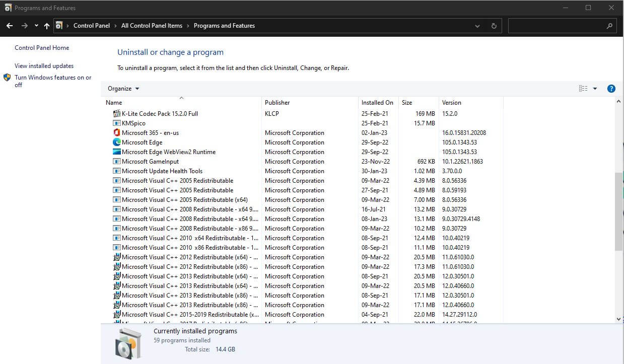Screen dimensions: 624x364
Task: Click the Microsoft Edge browser icon
Action: (117, 142)
